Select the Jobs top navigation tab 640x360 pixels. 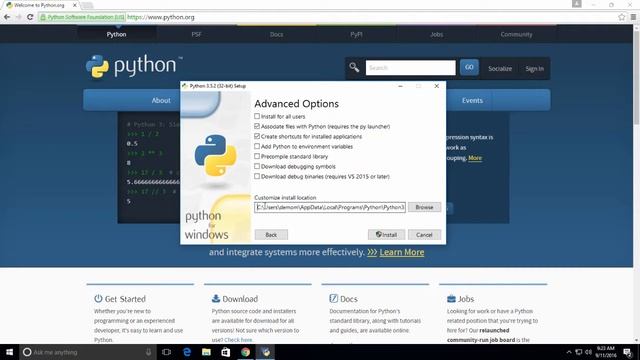pyautogui.click(x=436, y=34)
